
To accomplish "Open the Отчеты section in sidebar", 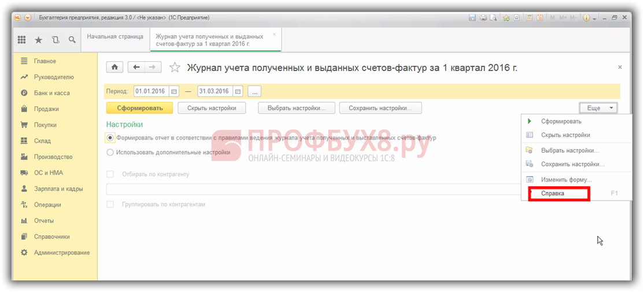I will (54, 220).
